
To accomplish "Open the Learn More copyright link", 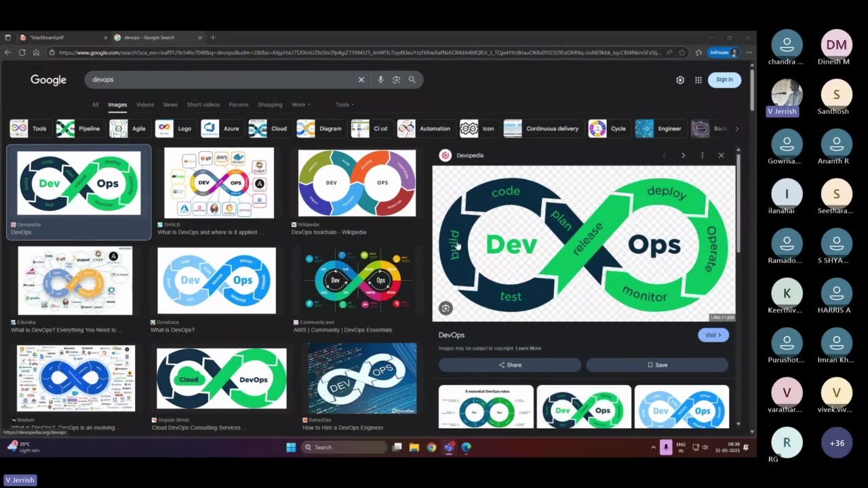I will (528, 348).
